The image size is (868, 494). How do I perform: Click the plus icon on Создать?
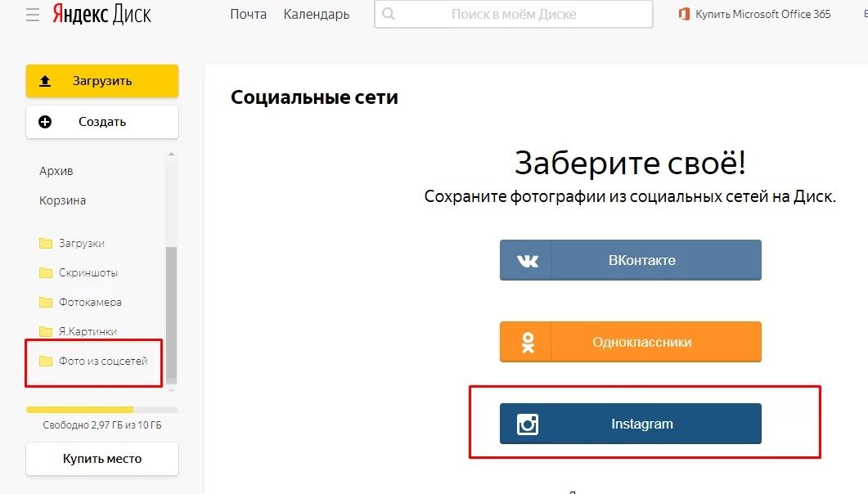click(x=45, y=122)
